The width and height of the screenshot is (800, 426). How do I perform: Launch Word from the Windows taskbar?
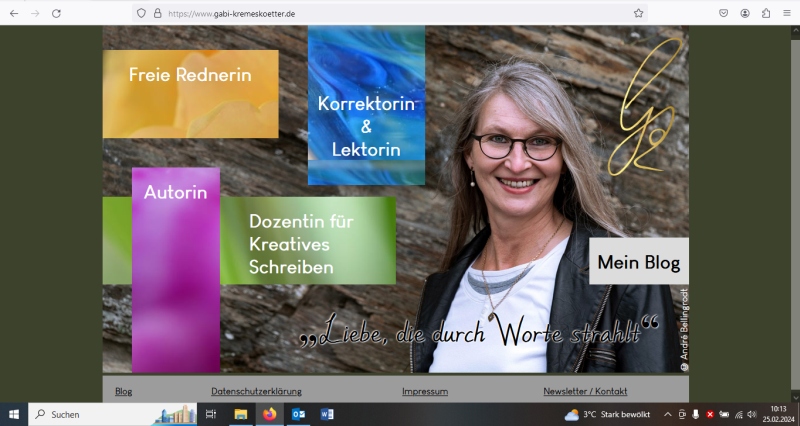pyautogui.click(x=326, y=414)
